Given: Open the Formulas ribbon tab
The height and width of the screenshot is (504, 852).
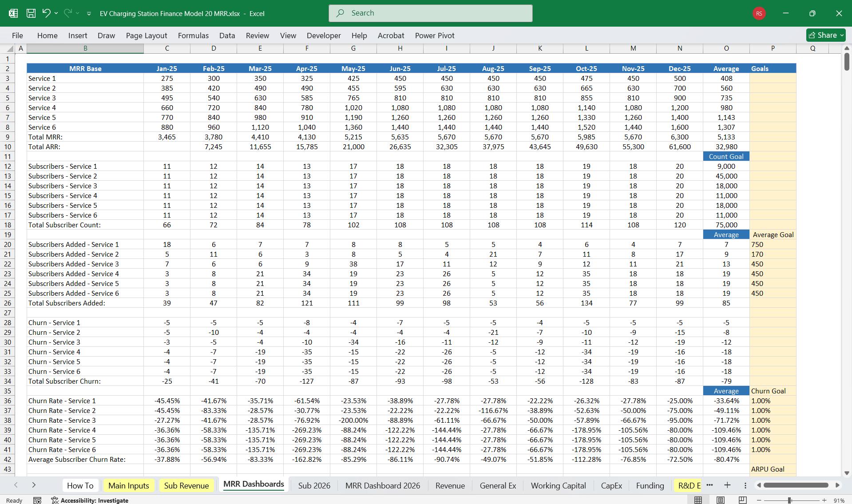Looking at the screenshot, I should 193,36.
